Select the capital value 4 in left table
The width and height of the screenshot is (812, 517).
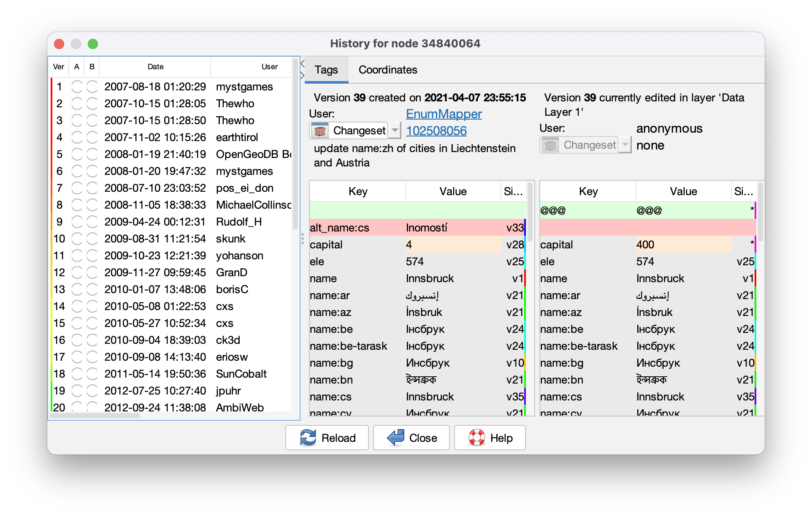[453, 245]
